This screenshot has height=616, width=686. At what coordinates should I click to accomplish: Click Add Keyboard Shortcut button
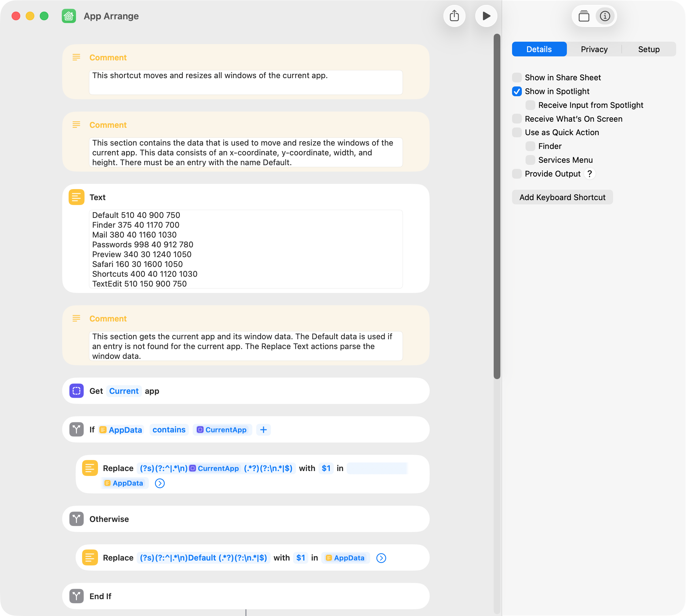tap(562, 197)
